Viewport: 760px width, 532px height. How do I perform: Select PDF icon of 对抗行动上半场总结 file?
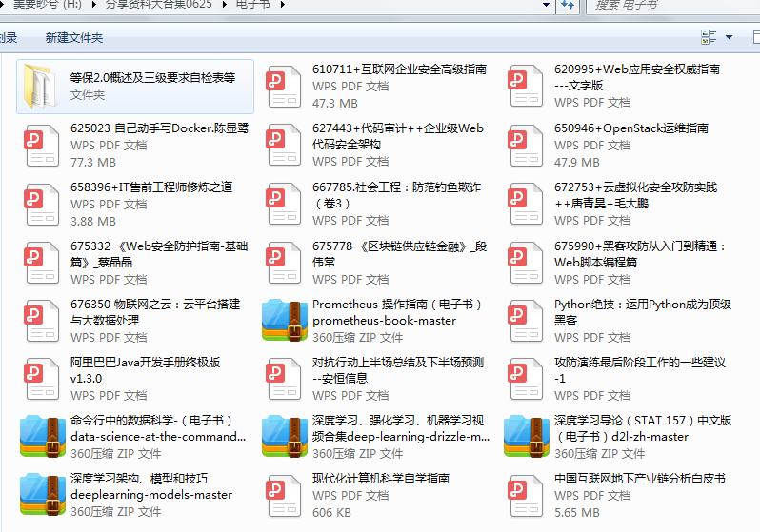point(284,379)
